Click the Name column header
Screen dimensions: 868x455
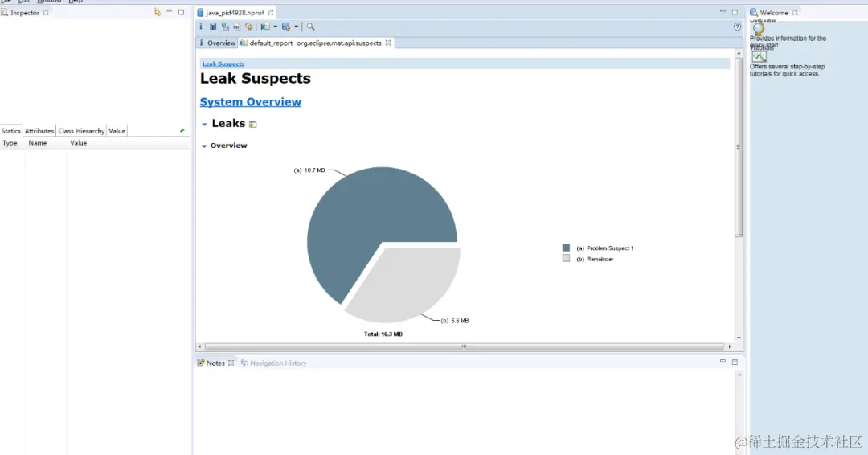coord(38,143)
